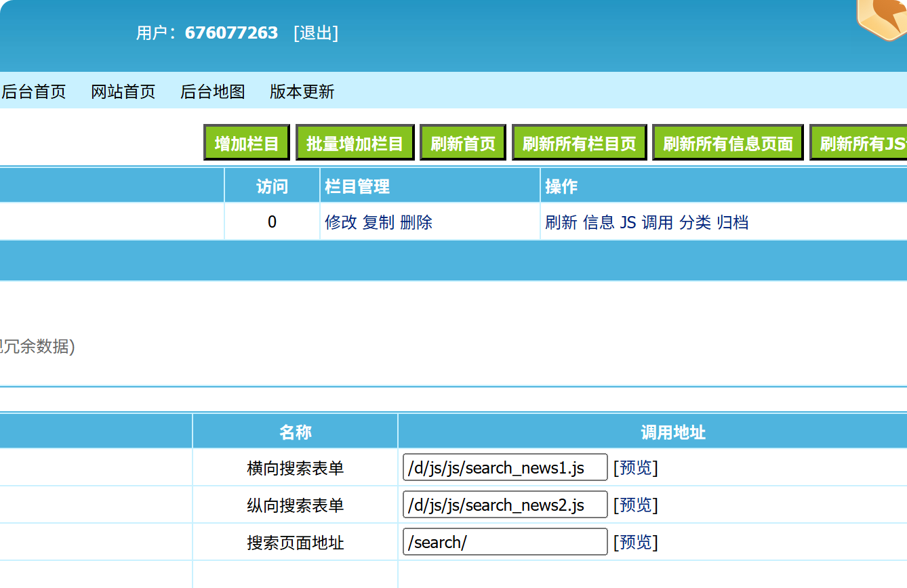Click the 退出 logout link
The width and height of the screenshot is (907, 588).
point(315,33)
